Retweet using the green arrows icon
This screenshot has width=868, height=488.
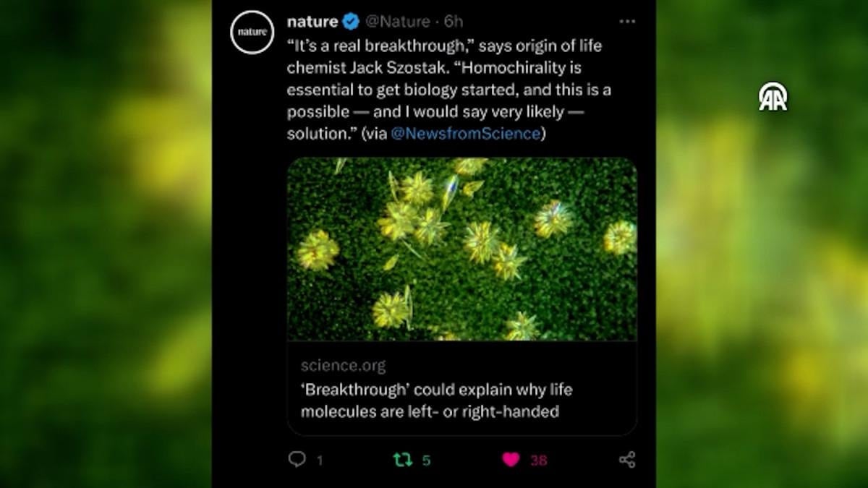(401, 459)
